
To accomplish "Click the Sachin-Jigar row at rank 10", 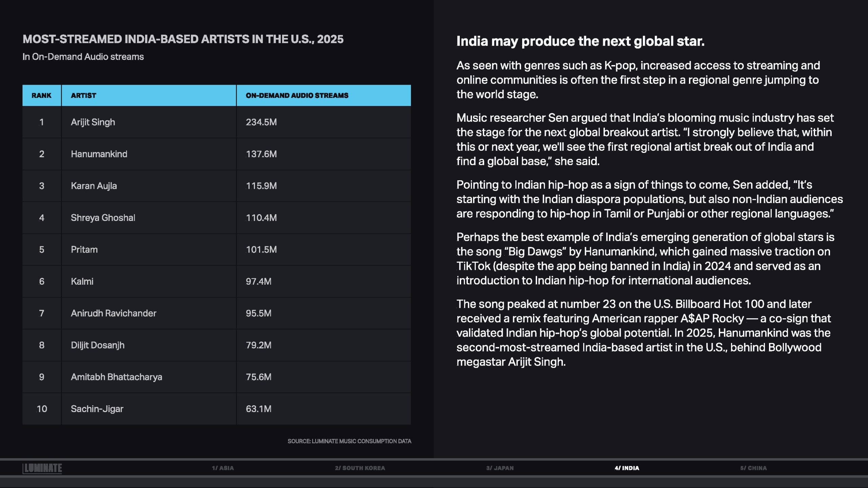I will pos(97,409).
